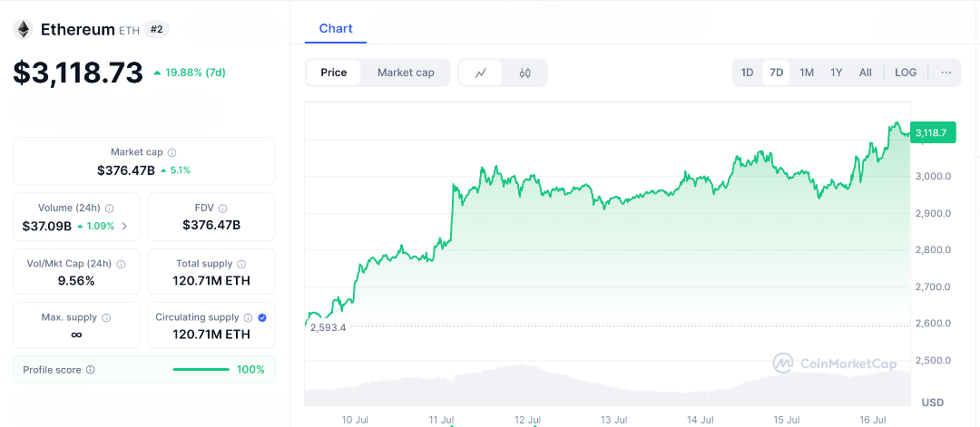Set chart range to 1M
The image size is (980, 427).
pyautogui.click(x=807, y=73)
